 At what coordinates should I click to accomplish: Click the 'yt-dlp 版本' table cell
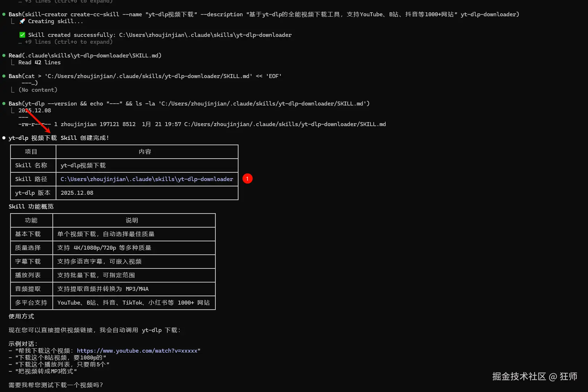point(33,193)
